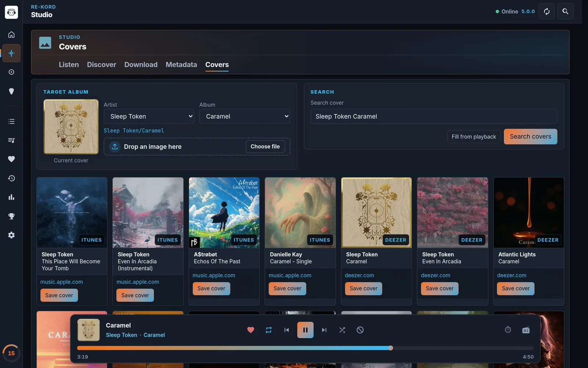Open the playlist queue sidebar icon
The width and height of the screenshot is (588, 368).
point(11,140)
